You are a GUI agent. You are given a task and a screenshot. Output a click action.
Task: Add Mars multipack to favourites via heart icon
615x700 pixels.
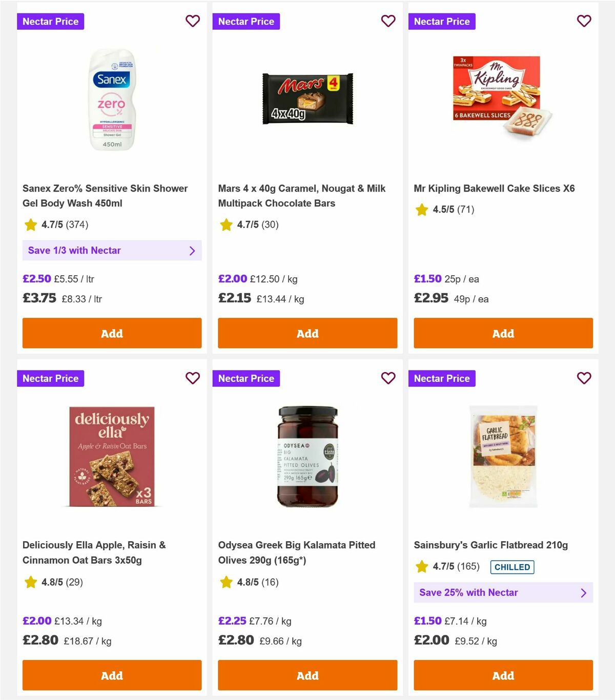click(388, 21)
